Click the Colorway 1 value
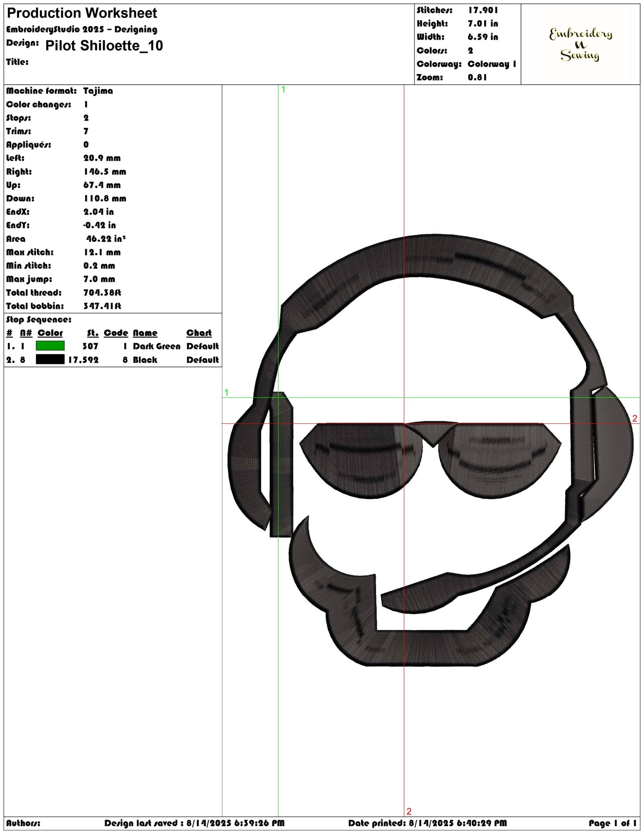The height and width of the screenshot is (834, 644). click(492, 64)
